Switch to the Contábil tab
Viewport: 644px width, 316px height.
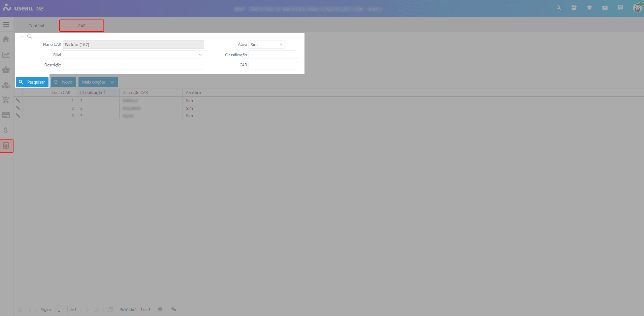pos(36,26)
